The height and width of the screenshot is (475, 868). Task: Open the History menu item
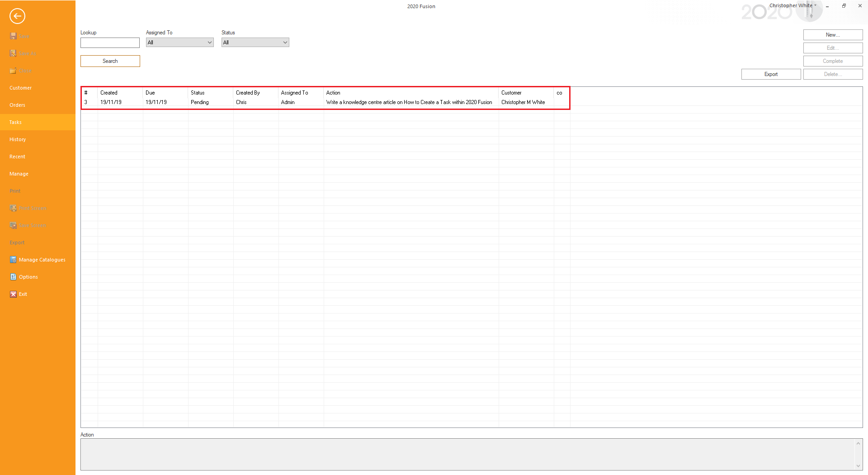coord(38,139)
